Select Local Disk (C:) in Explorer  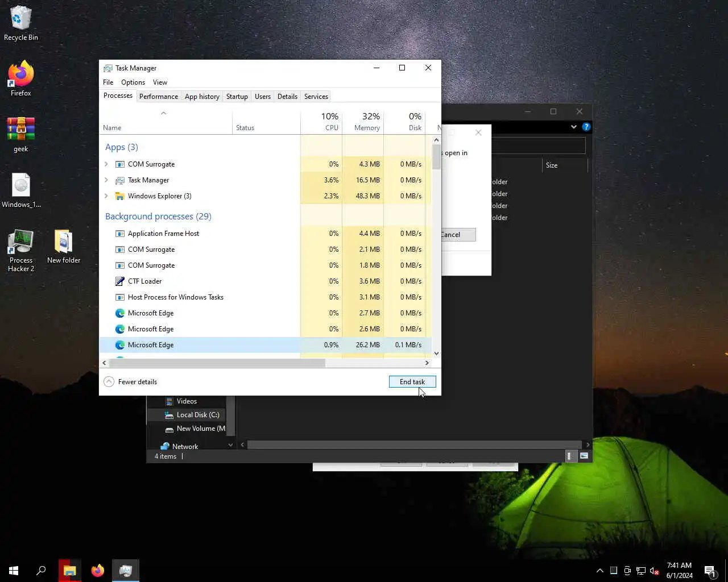click(x=198, y=415)
